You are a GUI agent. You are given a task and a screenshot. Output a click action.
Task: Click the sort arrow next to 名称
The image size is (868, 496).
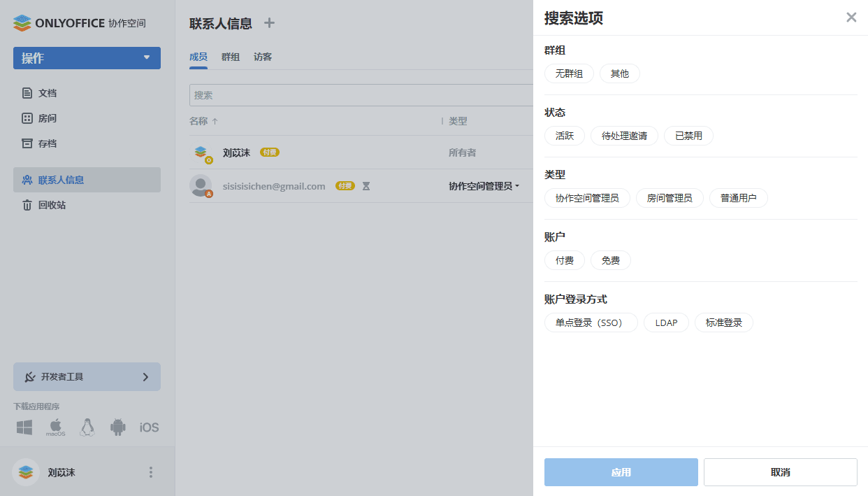pyautogui.click(x=215, y=121)
